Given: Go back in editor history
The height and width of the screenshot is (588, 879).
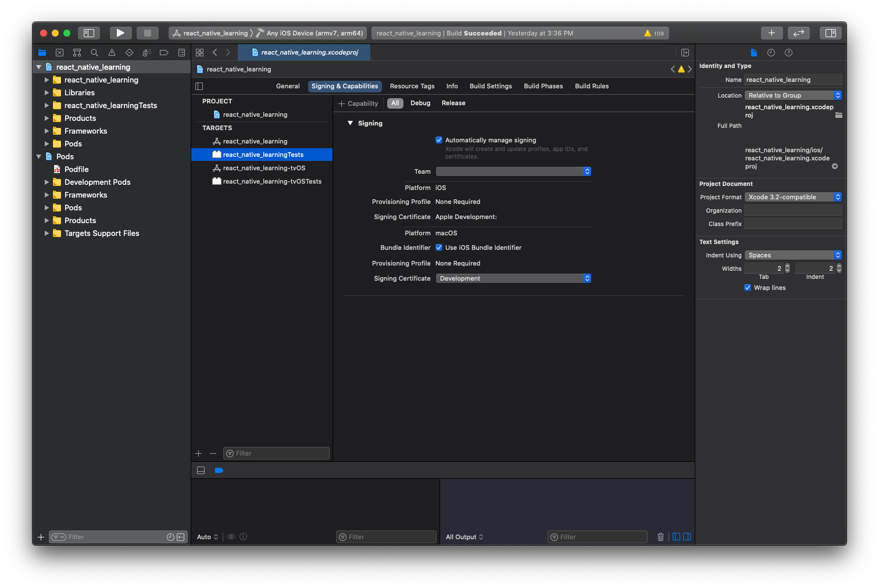Looking at the screenshot, I should pos(215,52).
